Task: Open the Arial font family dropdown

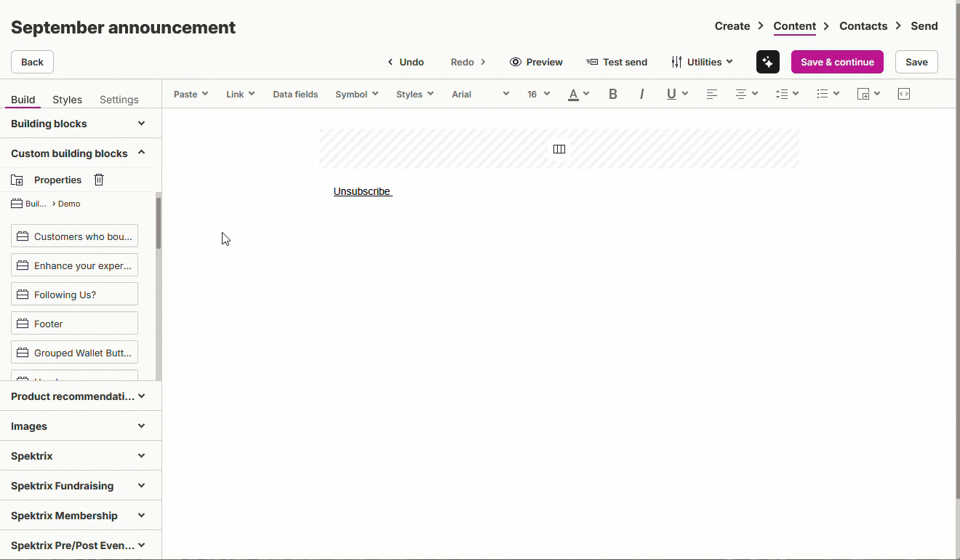Action: (x=480, y=94)
